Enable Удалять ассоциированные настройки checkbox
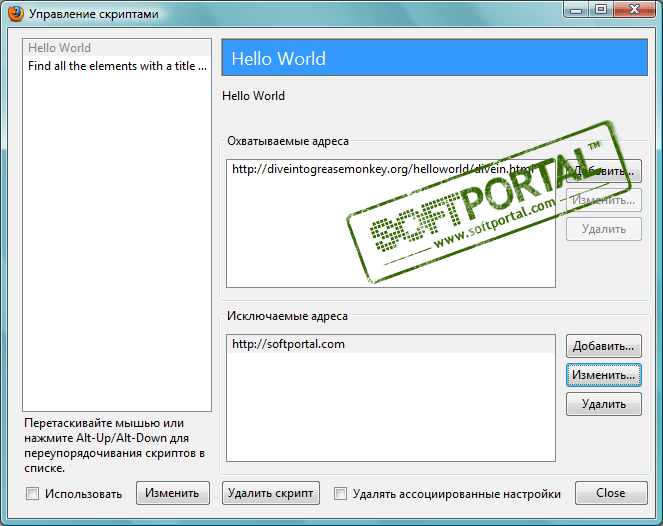This screenshot has width=663, height=526. [x=340, y=493]
